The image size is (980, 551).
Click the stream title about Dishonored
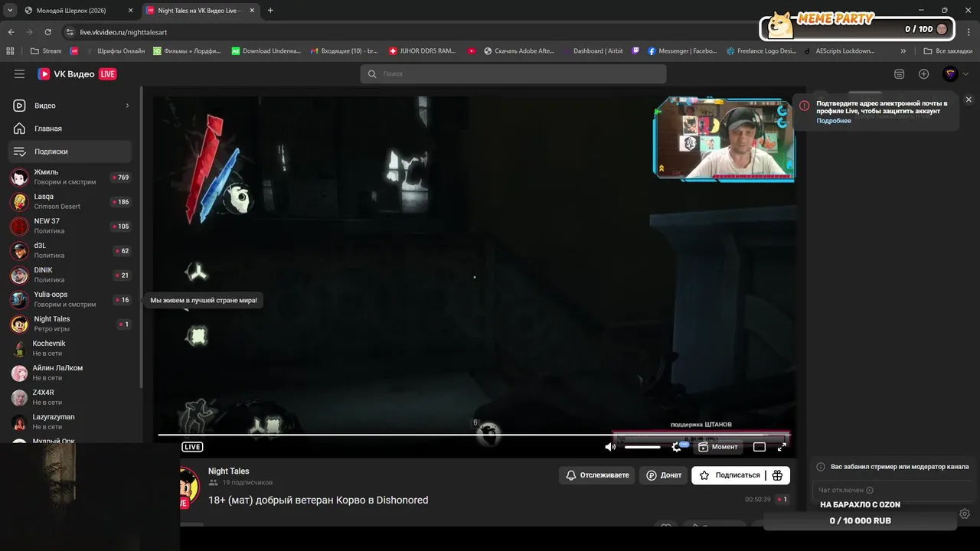(x=318, y=500)
